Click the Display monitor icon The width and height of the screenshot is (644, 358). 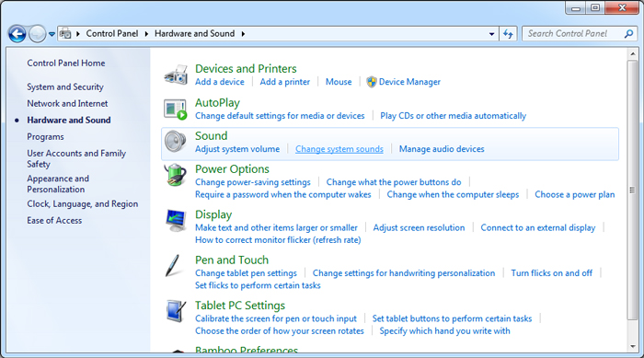click(176, 221)
